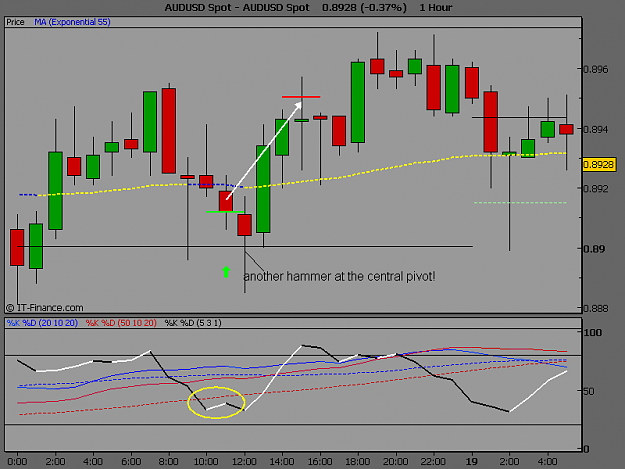Image resolution: width=625 pixels, height=469 pixels.
Task: Click the 10:00 time axis label
Action: point(206,461)
